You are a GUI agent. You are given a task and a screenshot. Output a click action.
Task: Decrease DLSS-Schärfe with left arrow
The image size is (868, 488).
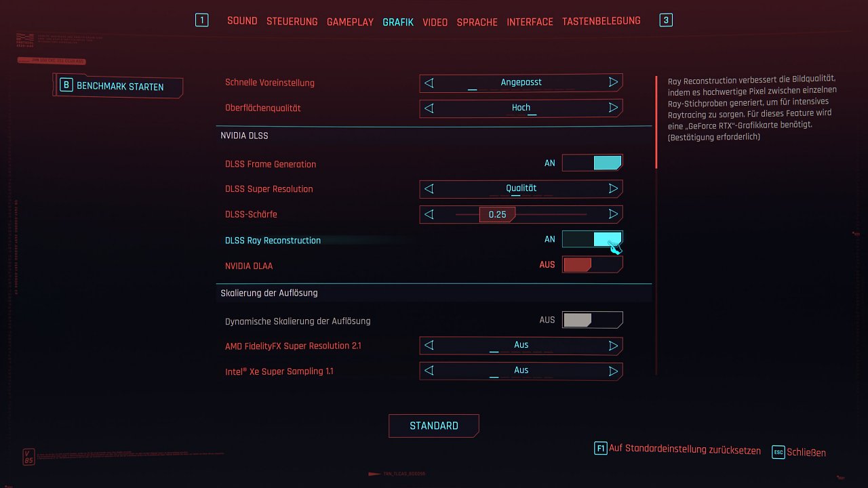(429, 214)
